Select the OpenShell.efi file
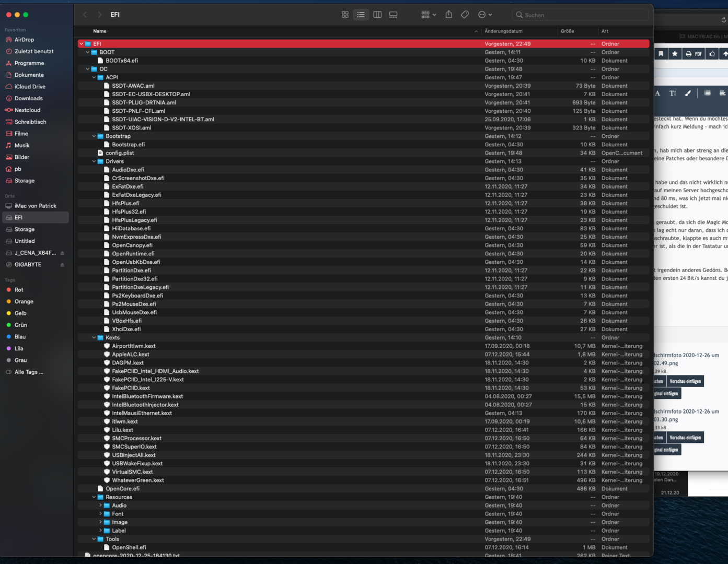The height and width of the screenshot is (564, 728). click(364, 547)
